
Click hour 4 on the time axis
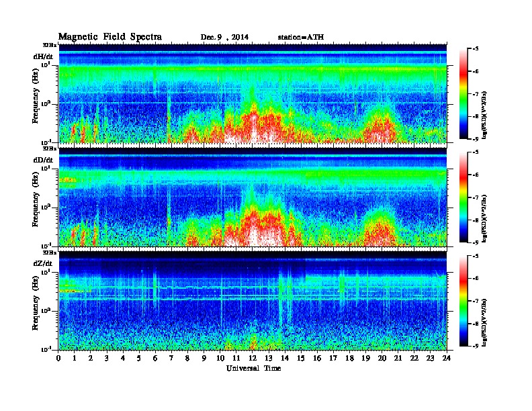123,358
